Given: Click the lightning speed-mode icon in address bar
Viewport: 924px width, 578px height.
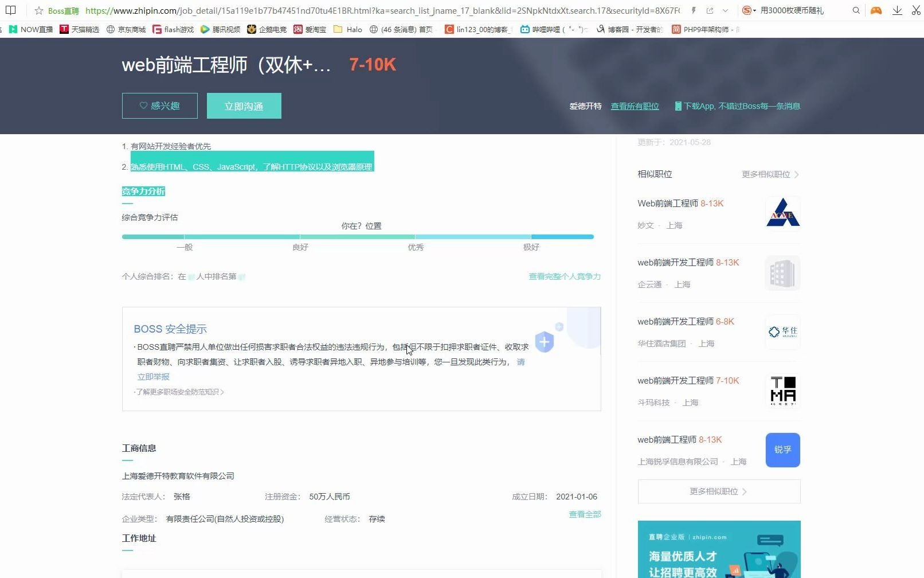Looking at the screenshot, I should pos(694,10).
